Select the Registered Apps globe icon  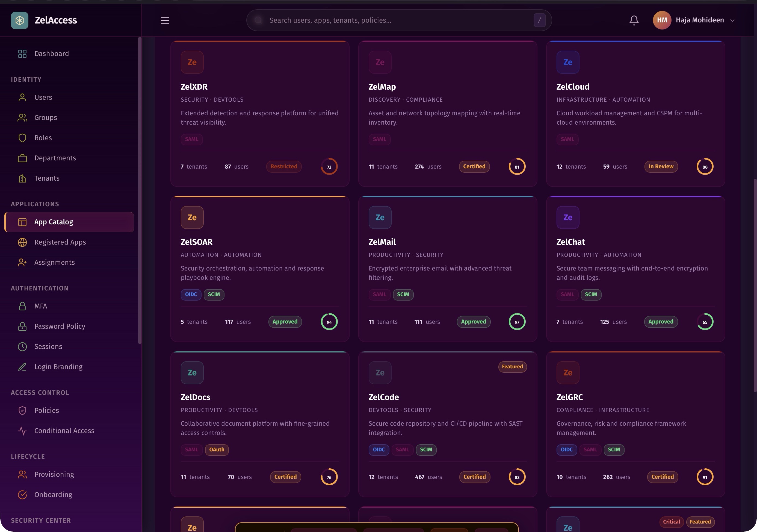tap(22, 242)
